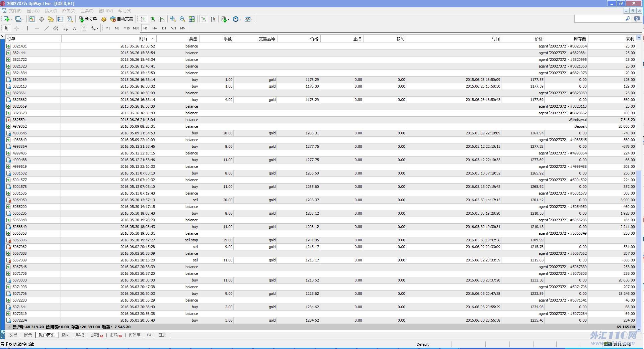644x349 pixels.
Task: Toggle chart auto scroll
Action: point(204,19)
